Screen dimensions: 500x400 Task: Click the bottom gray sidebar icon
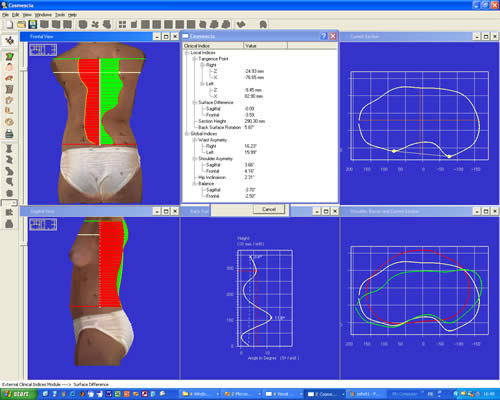(9, 224)
